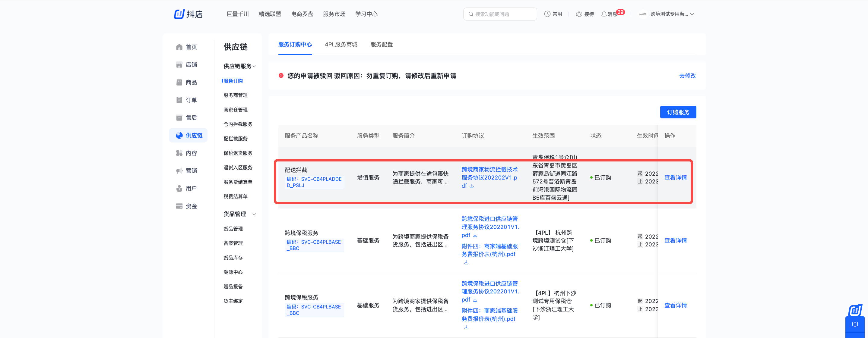Click the 营销 megaphone sidebar icon
This screenshot has width=868, height=338.
(179, 171)
